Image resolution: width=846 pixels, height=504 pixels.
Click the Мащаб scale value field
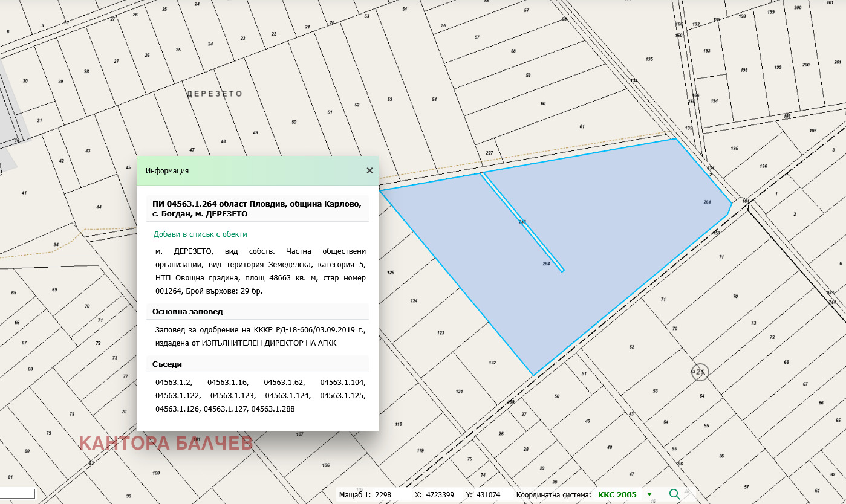click(x=383, y=494)
